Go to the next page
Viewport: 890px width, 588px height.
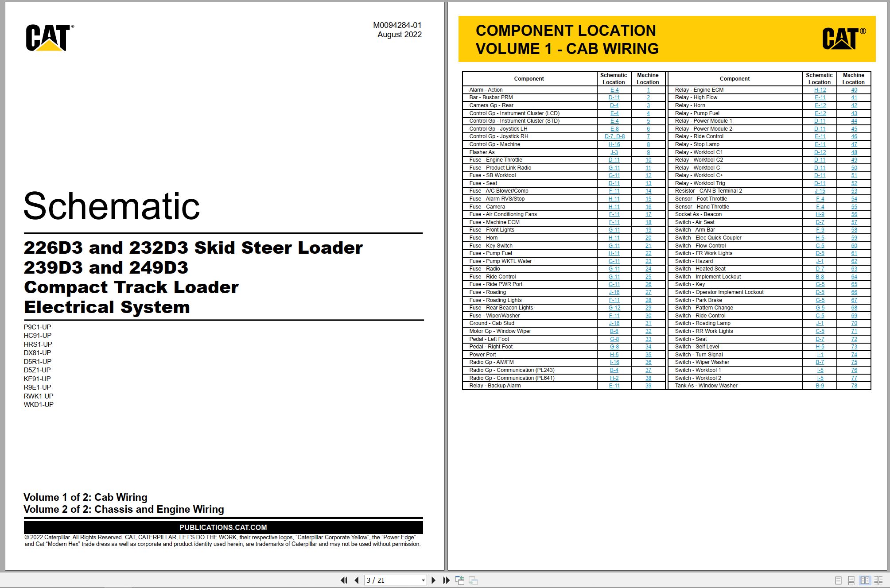(x=433, y=580)
